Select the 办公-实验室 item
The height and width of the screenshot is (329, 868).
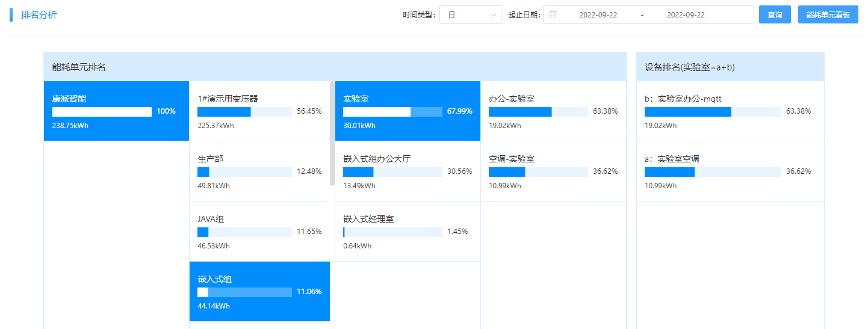tap(553, 111)
